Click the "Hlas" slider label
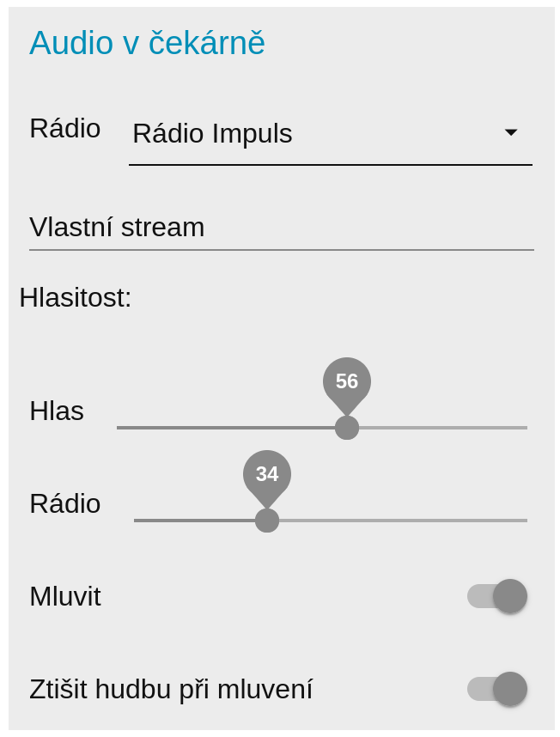560x737 pixels. (57, 411)
